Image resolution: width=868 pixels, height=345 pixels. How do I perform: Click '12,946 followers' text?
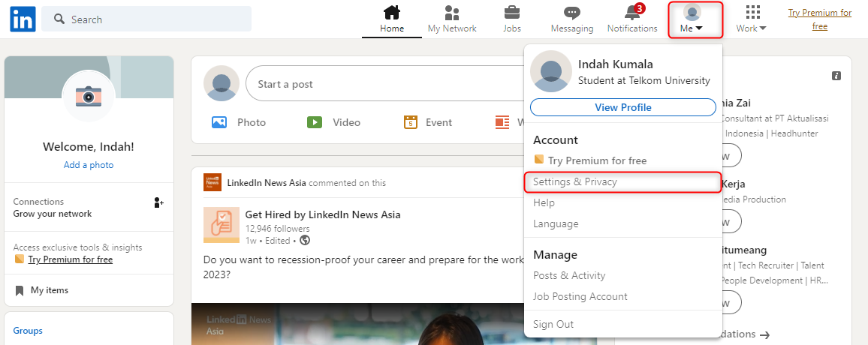coord(277,229)
